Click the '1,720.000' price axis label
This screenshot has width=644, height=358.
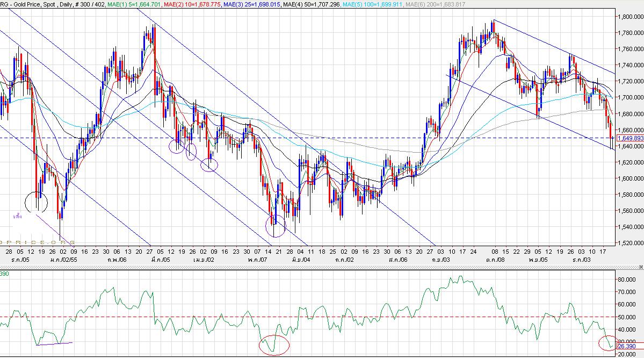tap(631, 81)
